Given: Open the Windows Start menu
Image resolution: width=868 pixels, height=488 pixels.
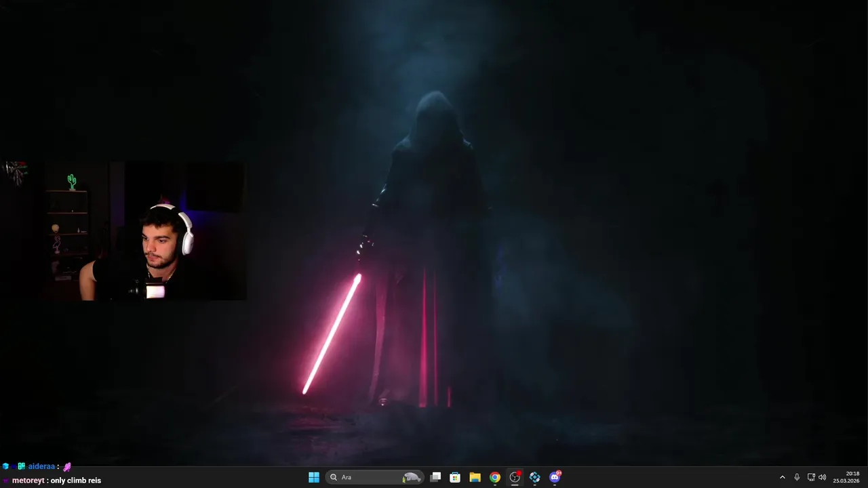Looking at the screenshot, I should [x=314, y=477].
